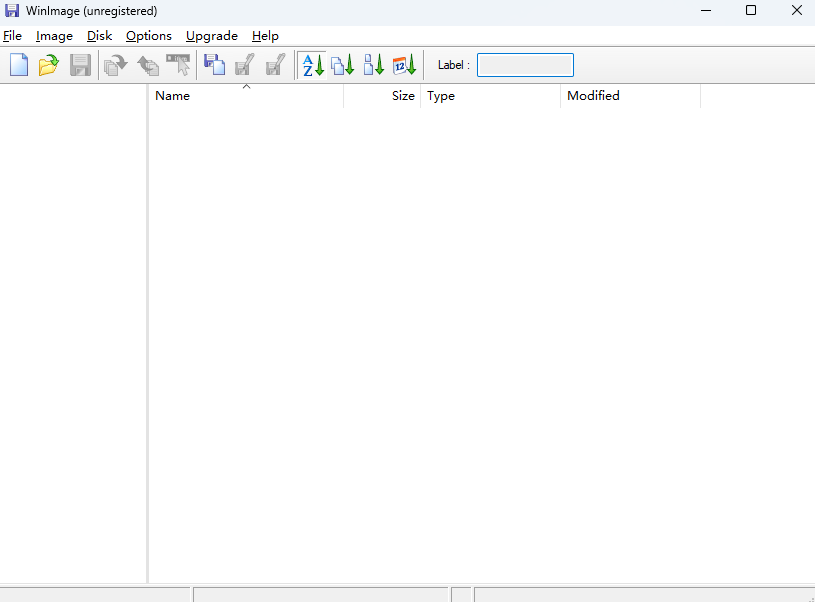
Task: Open an existing image file
Action: [x=48, y=64]
